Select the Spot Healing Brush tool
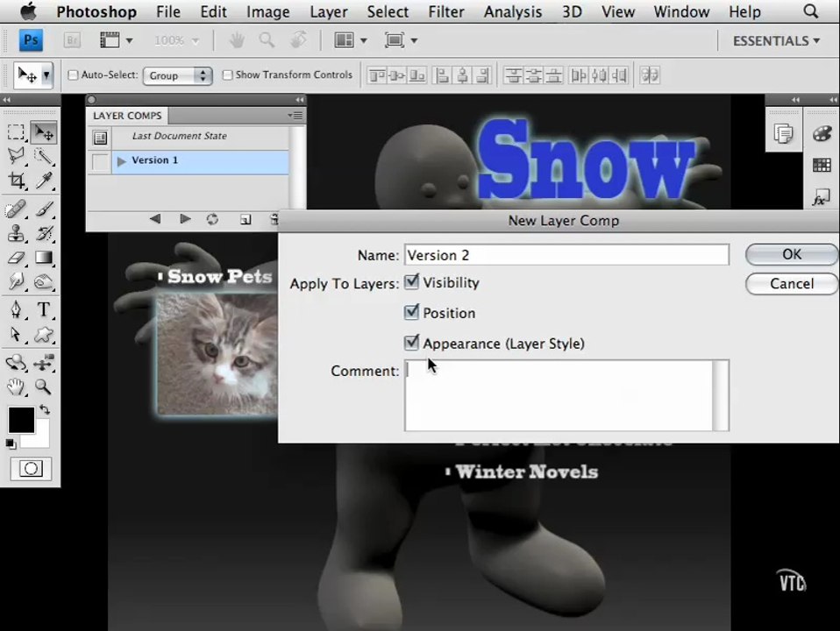The image size is (840, 631). (16, 209)
